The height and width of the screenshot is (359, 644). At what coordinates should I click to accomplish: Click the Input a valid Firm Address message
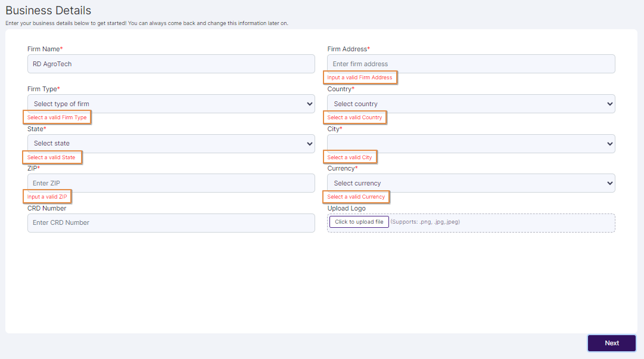[360, 77]
